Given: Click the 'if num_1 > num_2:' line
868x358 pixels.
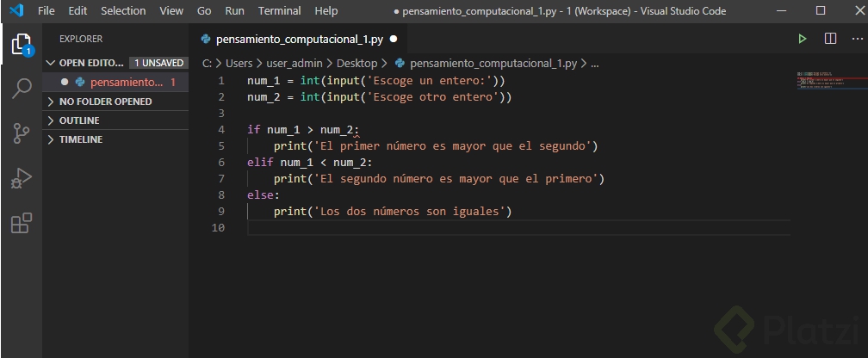Looking at the screenshot, I should tap(303, 130).
